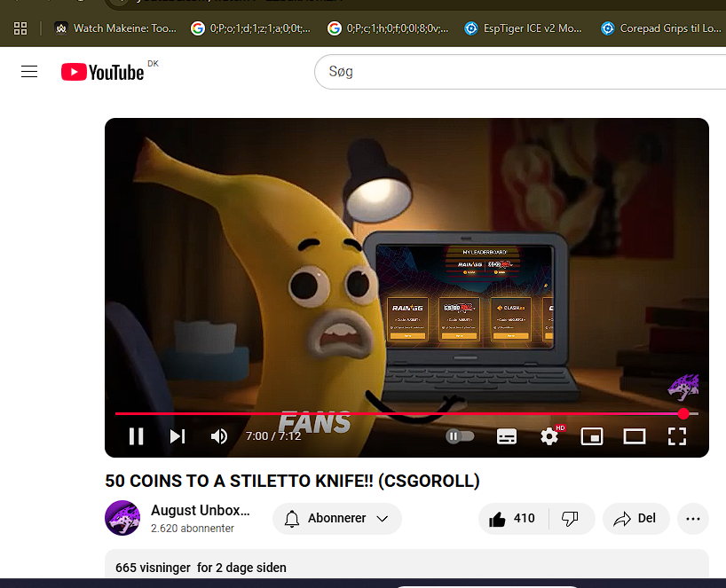
Task: Toggle the autoplay switch
Action: pos(460,435)
